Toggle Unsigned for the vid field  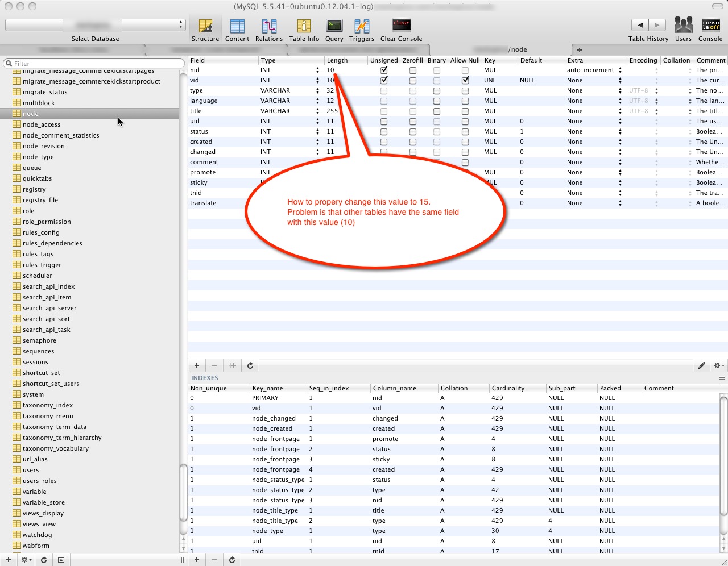(x=384, y=81)
